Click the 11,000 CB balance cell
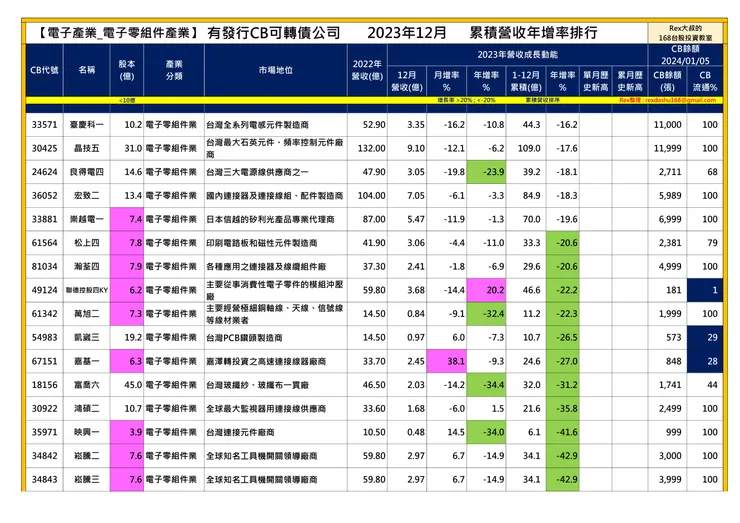The image size is (740, 523). 667,125
